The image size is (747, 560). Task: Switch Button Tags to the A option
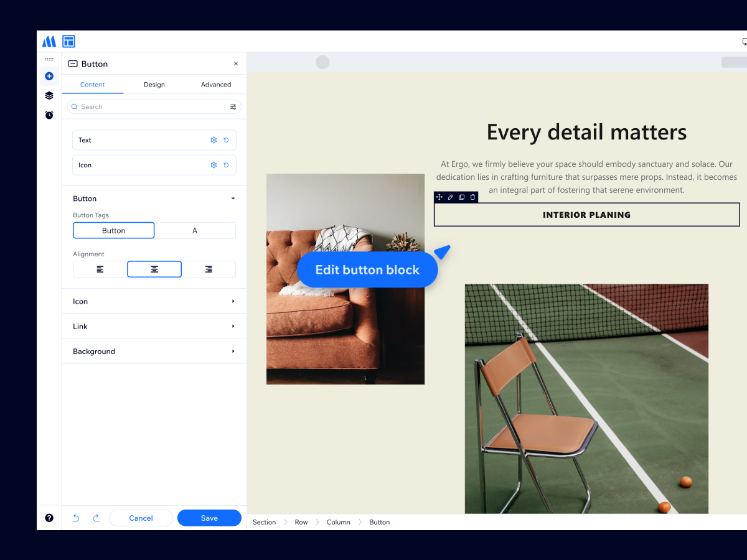(x=195, y=230)
